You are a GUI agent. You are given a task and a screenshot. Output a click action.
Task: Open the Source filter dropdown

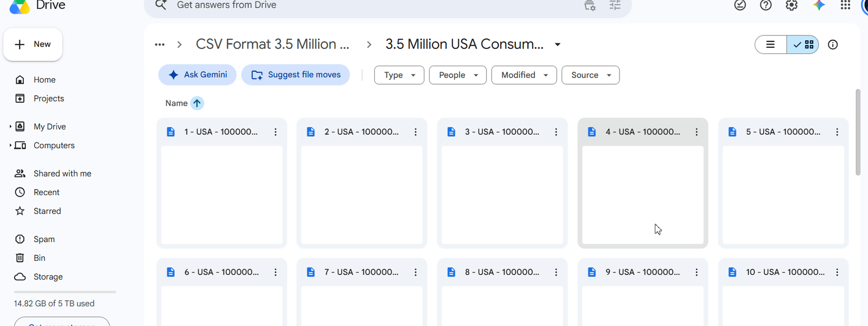(x=590, y=75)
